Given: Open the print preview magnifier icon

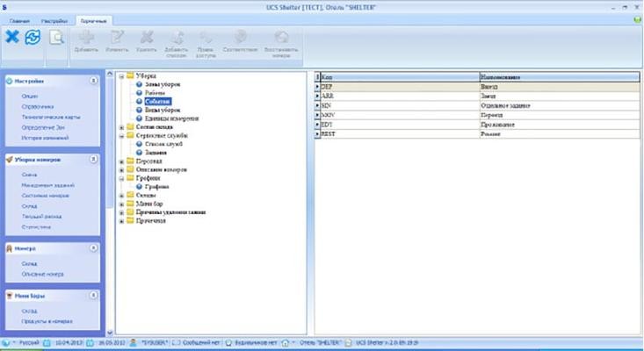Looking at the screenshot, I should [56, 38].
